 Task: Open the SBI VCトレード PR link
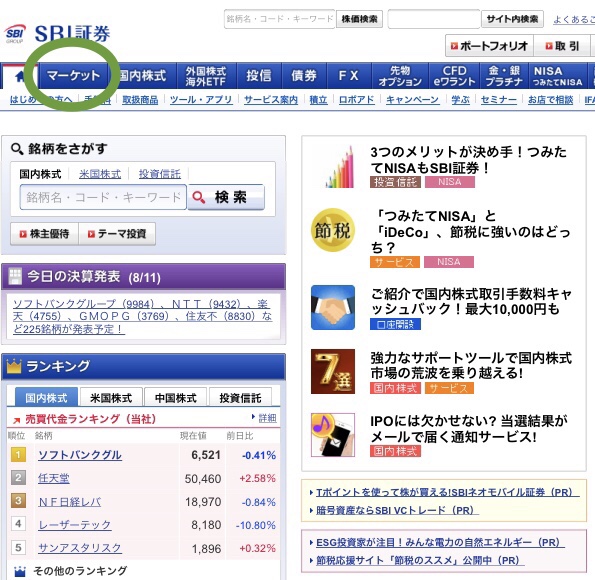tap(397, 510)
